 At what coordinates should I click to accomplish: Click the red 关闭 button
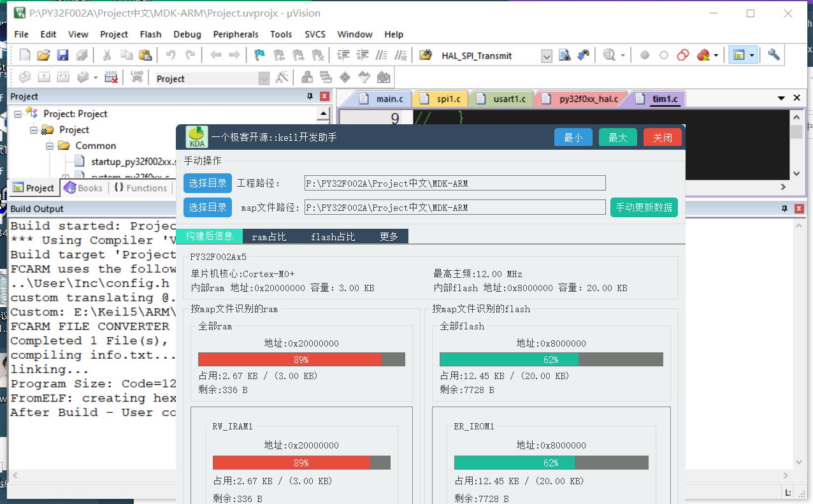click(663, 138)
